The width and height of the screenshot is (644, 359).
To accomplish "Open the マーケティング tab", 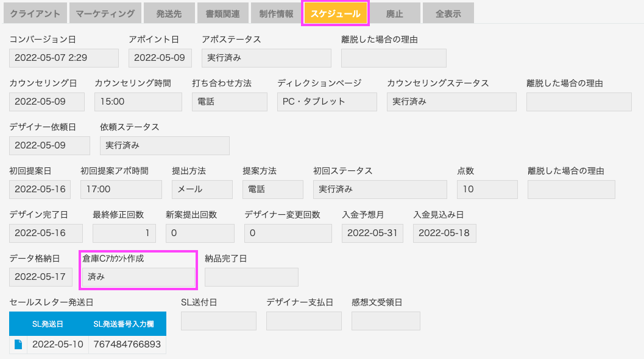I will 105,13.
